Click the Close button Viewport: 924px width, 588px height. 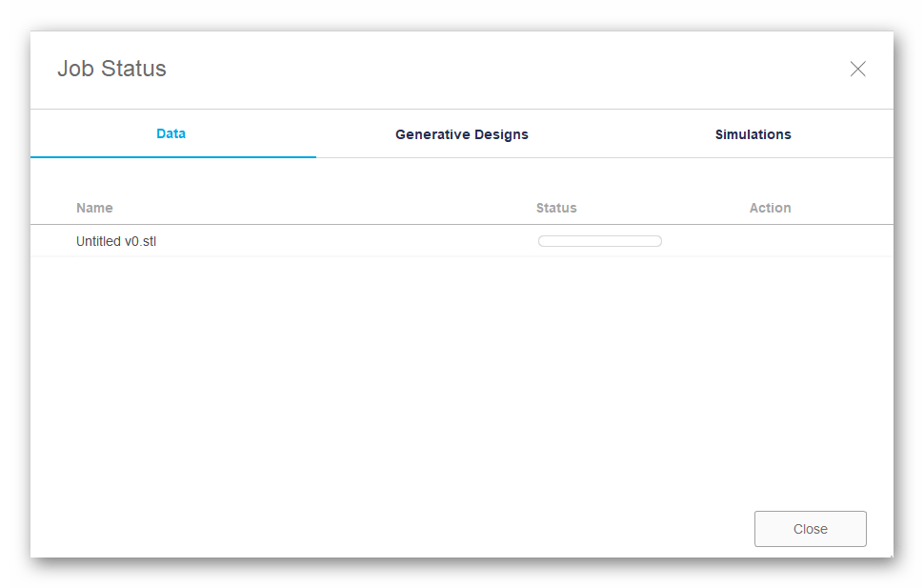(810, 529)
